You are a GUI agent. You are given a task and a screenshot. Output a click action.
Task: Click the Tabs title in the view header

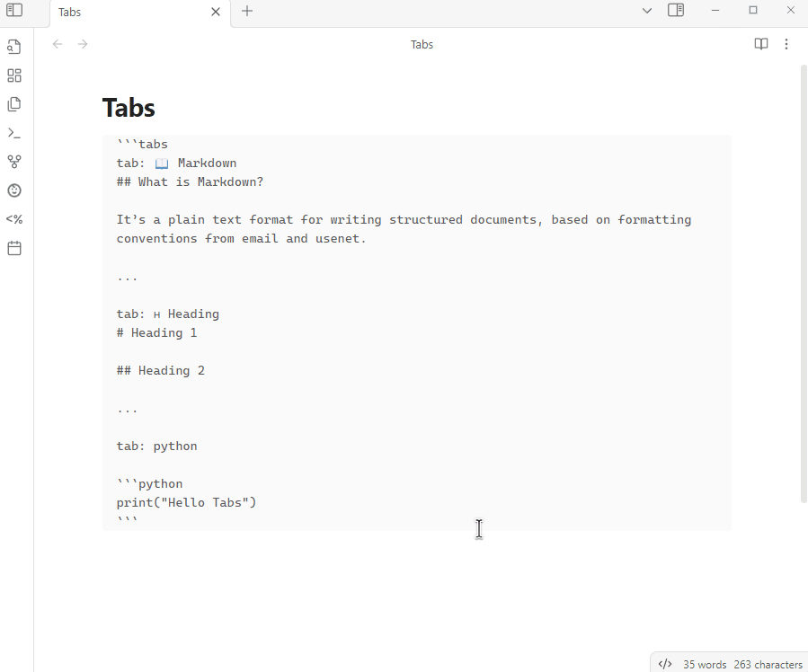pos(422,45)
